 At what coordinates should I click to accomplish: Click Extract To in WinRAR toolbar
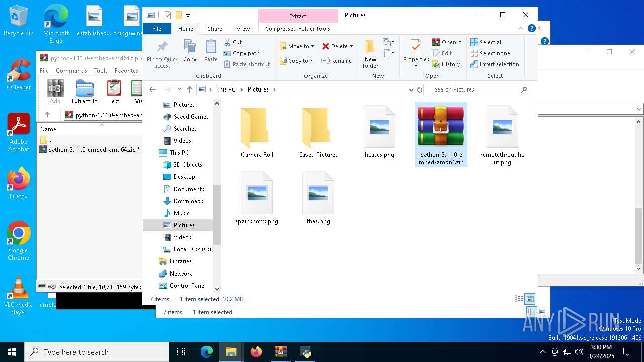point(85,92)
